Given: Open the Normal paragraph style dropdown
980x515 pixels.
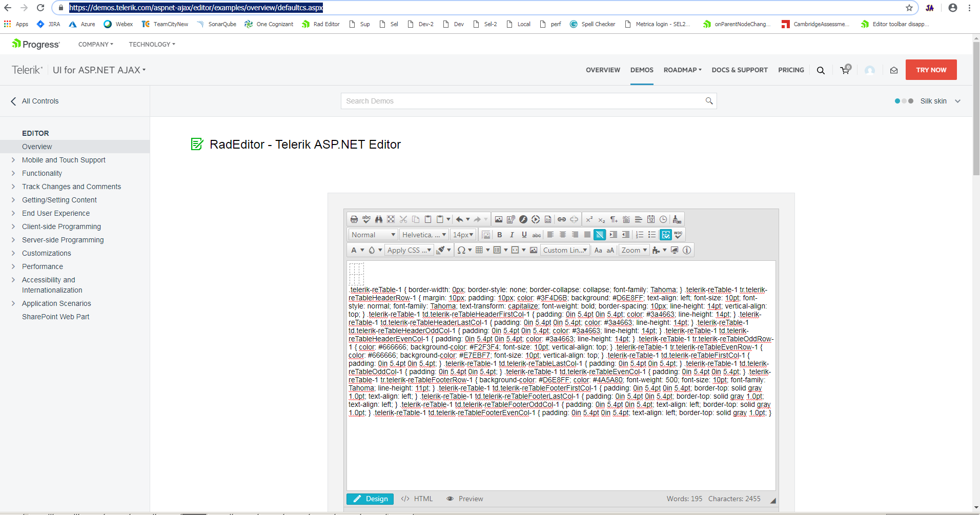Looking at the screenshot, I should 373,235.
